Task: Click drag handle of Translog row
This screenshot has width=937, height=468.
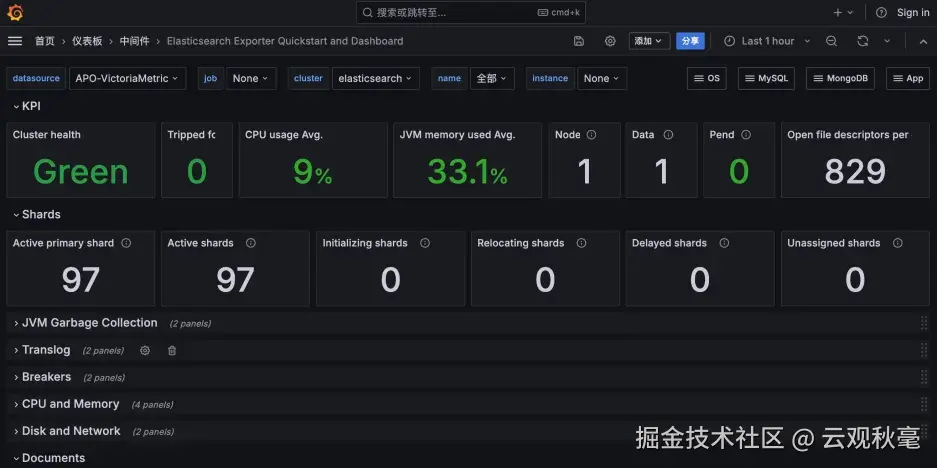Action: pos(924,350)
